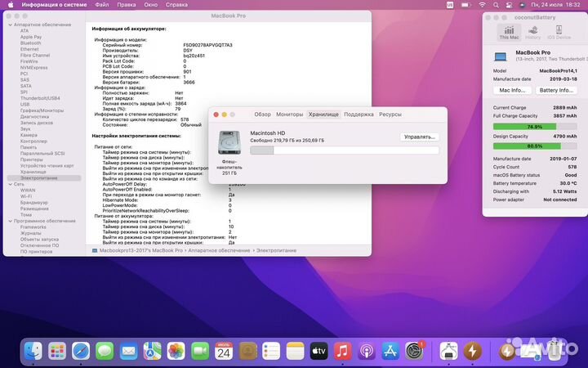Click Battery Info… button in coconutBattery
The width and height of the screenshot is (588, 368).
click(556, 91)
